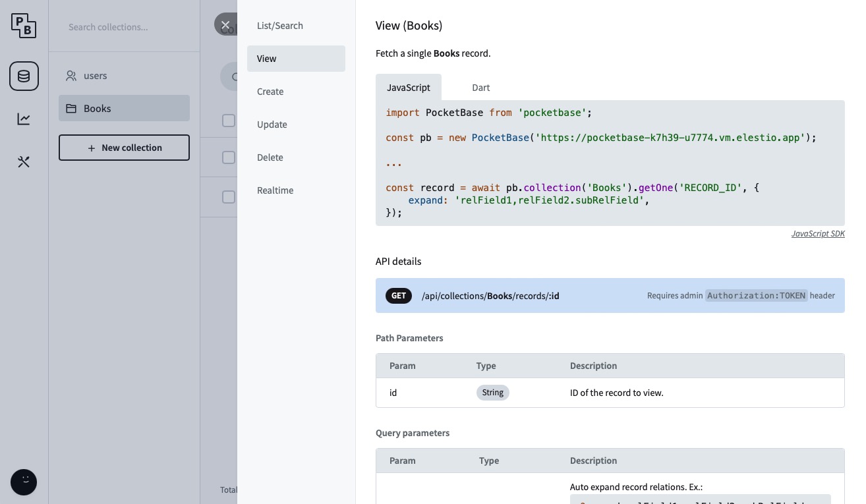Check the third record's selection checkbox
866x504 pixels.
coord(229,197)
